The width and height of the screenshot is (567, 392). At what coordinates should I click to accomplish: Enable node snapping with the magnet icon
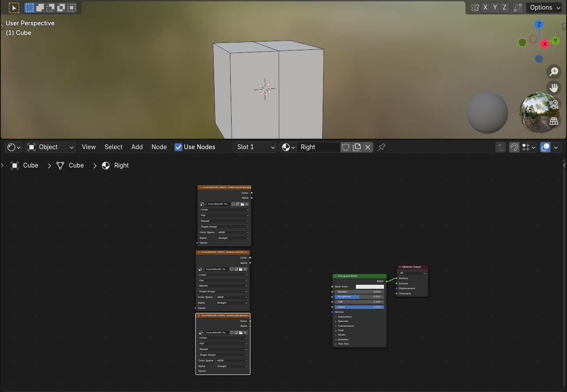(x=514, y=147)
